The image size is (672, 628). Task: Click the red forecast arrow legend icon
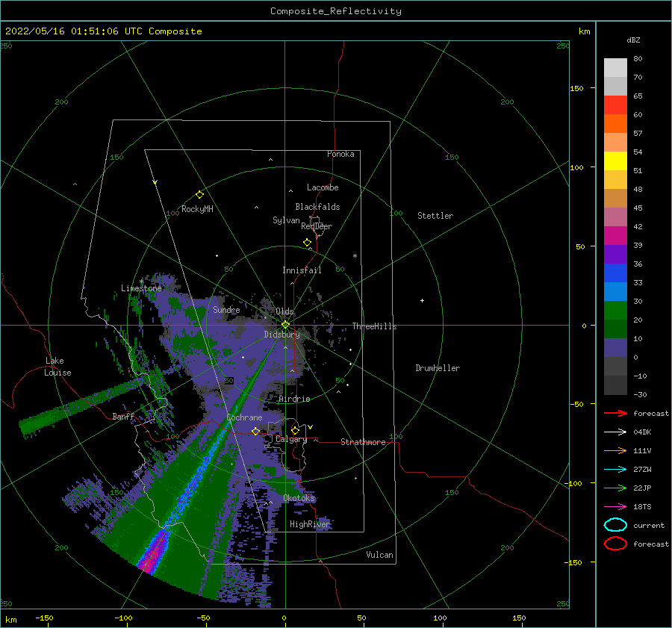click(x=615, y=413)
